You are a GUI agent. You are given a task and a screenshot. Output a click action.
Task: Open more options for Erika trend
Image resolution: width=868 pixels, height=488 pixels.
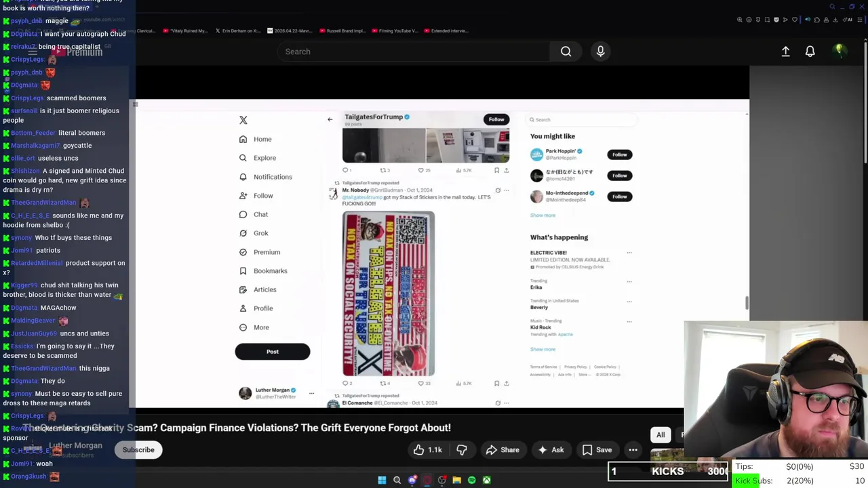[629, 281]
